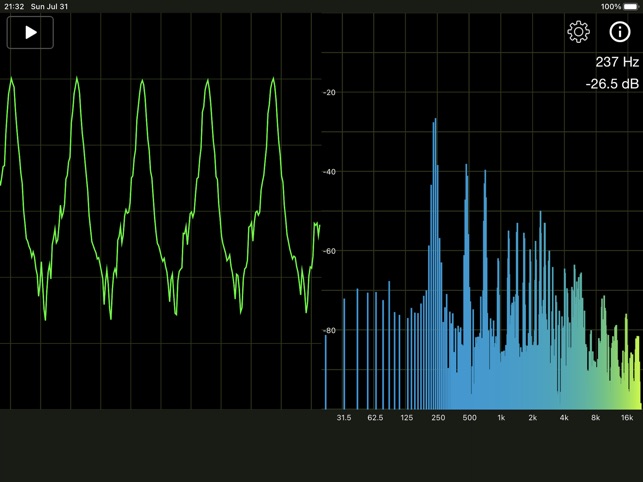Open settings via the gear icon

tap(578, 32)
